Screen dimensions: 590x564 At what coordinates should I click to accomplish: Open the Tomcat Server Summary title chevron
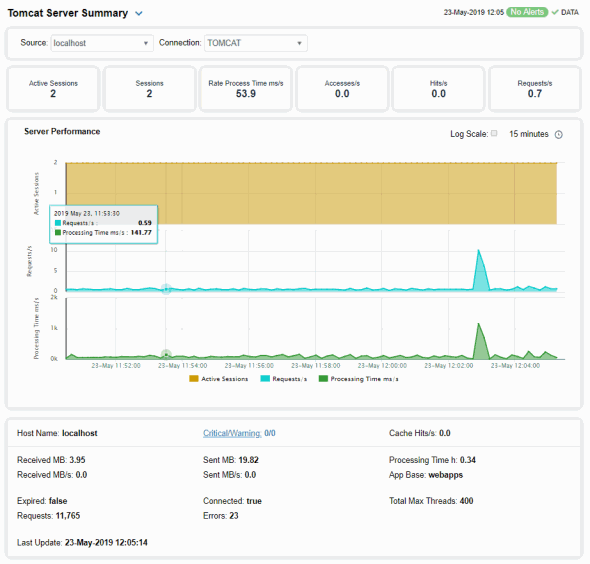click(x=139, y=14)
